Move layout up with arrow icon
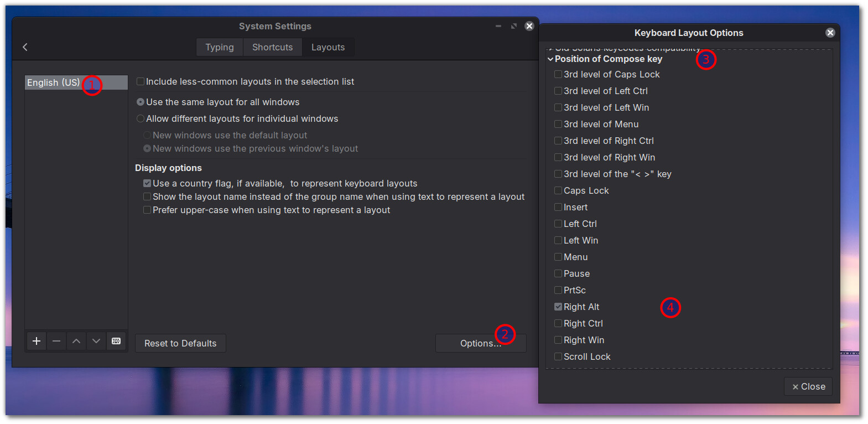868x424 pixels. [x=76, y=341]
